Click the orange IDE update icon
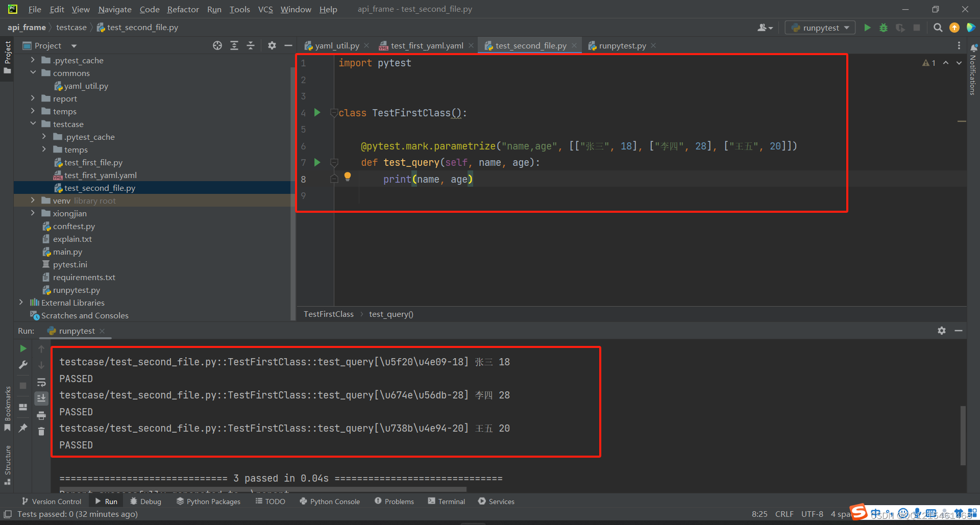Image resolution: width=980 pixels, height=525 pixels. coord(954,28)
